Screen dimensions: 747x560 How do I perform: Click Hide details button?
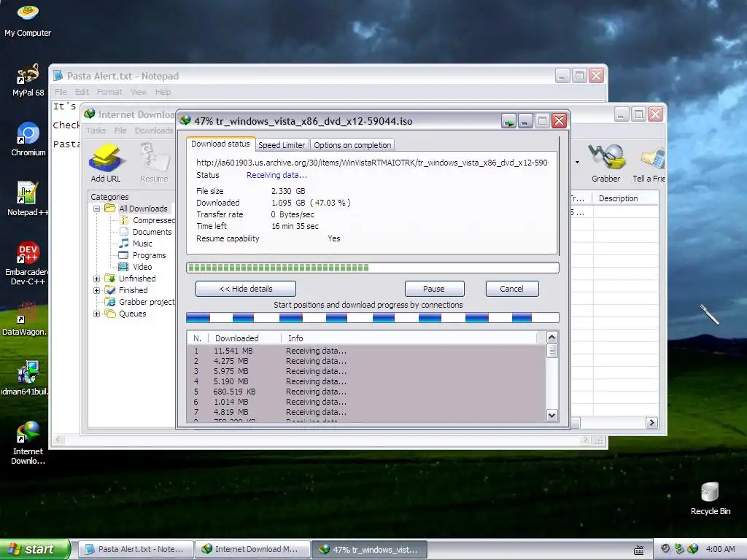click(x=246, y=289)
